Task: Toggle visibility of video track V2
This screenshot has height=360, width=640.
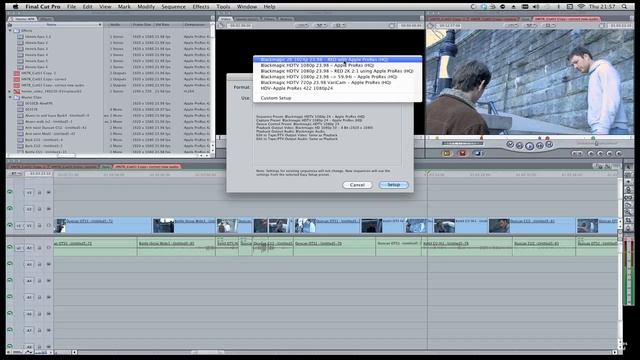Action: [10, 209]
